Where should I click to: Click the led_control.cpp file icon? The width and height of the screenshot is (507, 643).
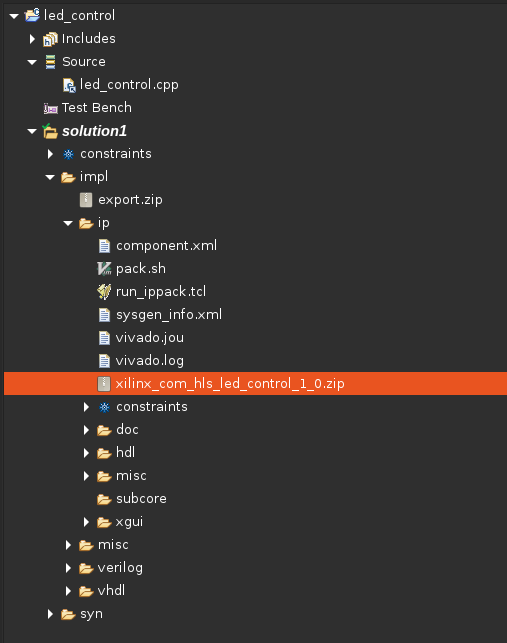point(69,85)
